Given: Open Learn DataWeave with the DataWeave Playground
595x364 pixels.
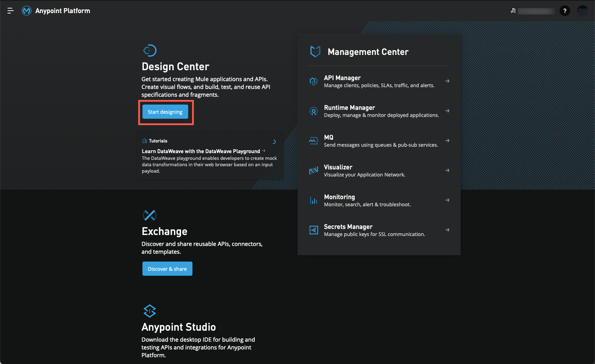Looking at the screenshot, I should coord(201,151).
